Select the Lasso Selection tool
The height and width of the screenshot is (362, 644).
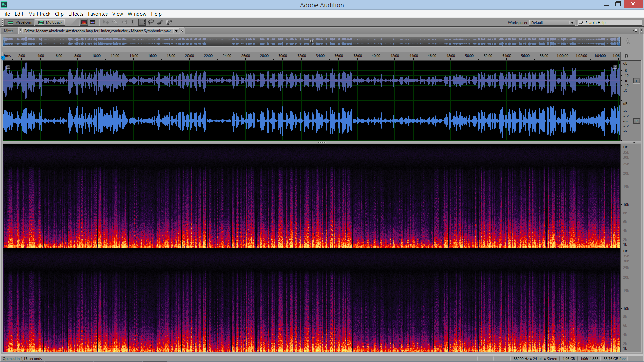pyautogui.click(x=151, y=22)
